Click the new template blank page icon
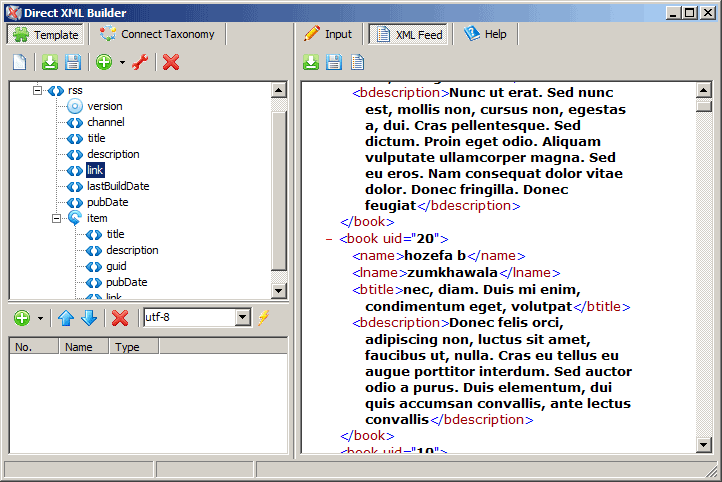The image size is (722, 482). pos(19,63)
